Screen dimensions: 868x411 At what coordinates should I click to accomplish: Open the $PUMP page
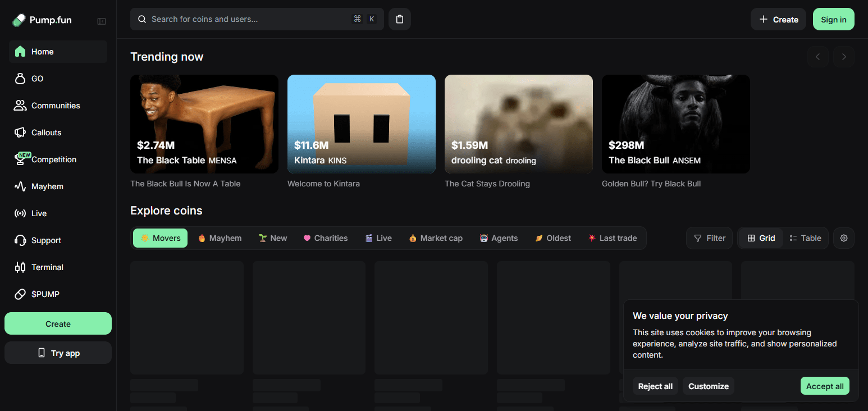coord(58,294)
